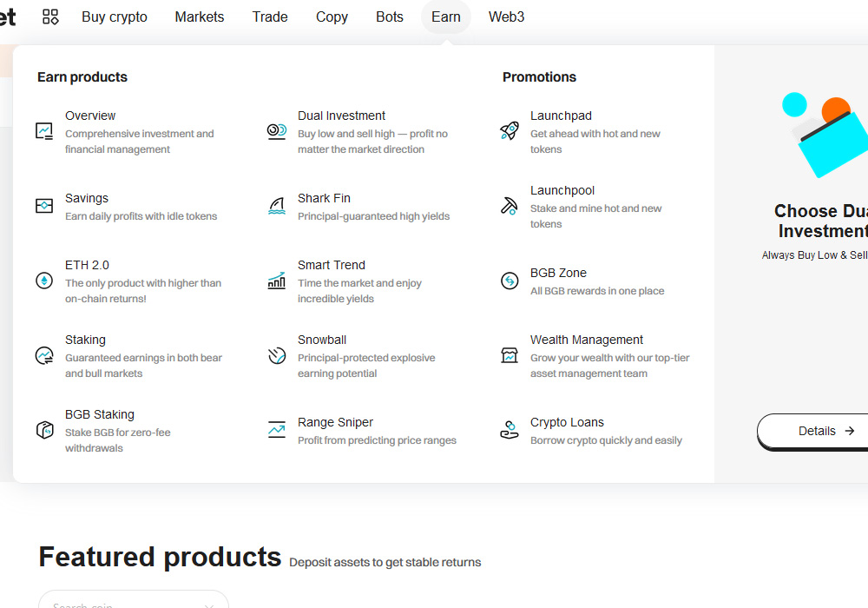Click the Dual Investment coins icon

[277, 131]
